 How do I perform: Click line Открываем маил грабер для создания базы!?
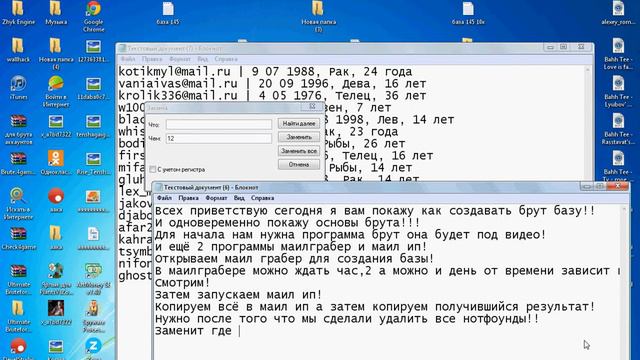pos(294,259)
